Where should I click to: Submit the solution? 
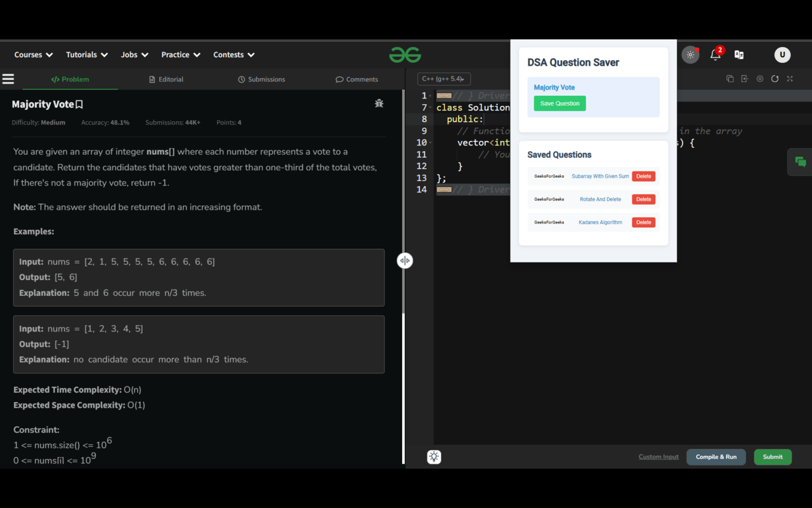(x=773, y=457)
